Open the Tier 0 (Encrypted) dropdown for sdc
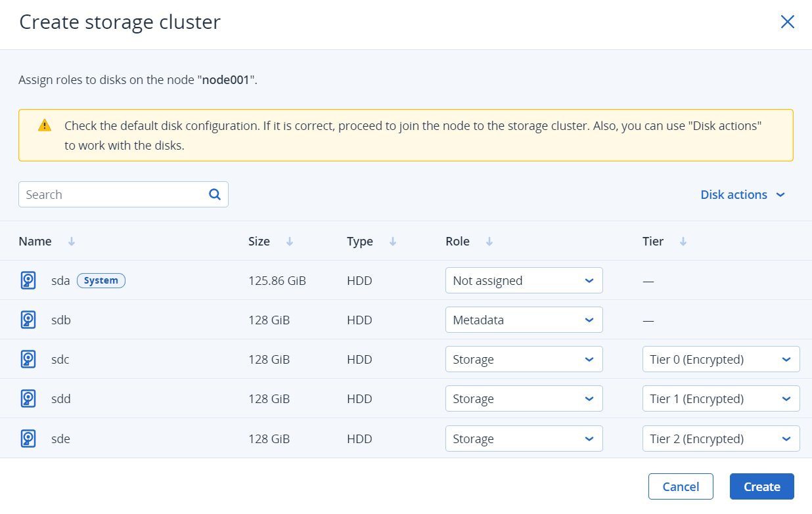The width and height of the screenshot is (812, 514). tap(721, 359)
